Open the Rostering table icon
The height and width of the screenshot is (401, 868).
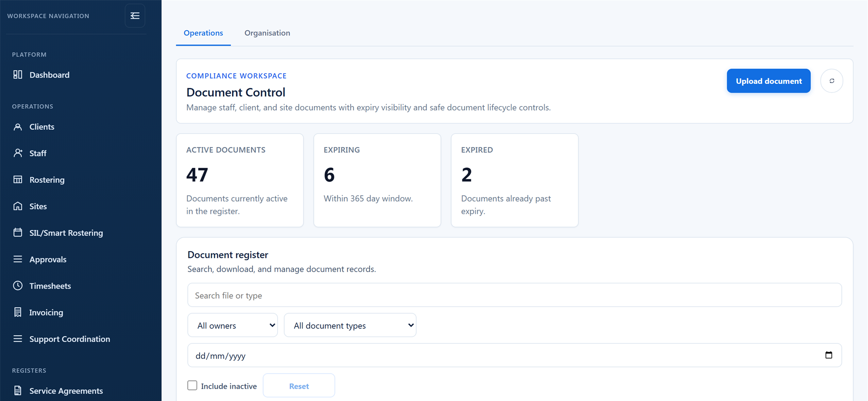[18, 180]
